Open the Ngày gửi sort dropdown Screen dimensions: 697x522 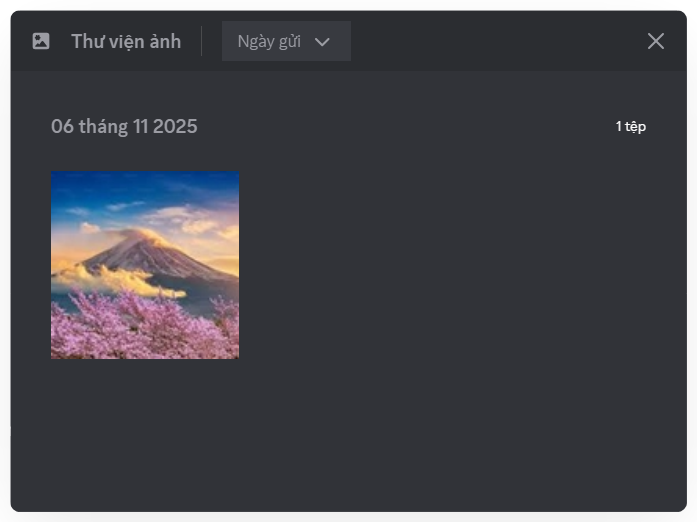pyautogui.click(x=286, y=41)
